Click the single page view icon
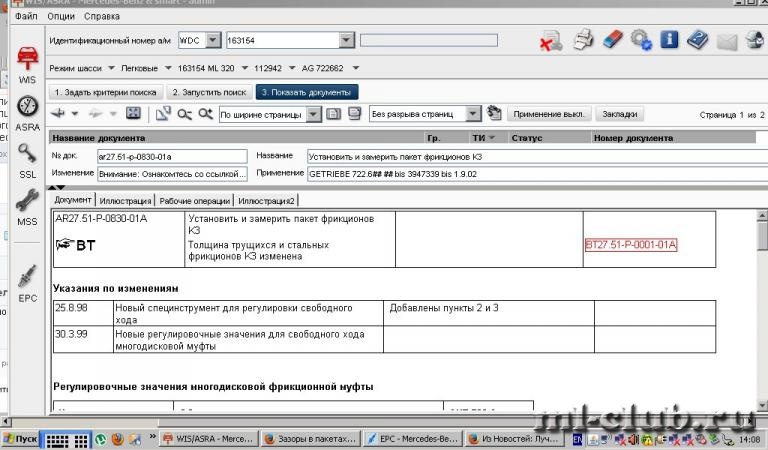This screenshot has width=768, height=450. click(x=333, y=114)
